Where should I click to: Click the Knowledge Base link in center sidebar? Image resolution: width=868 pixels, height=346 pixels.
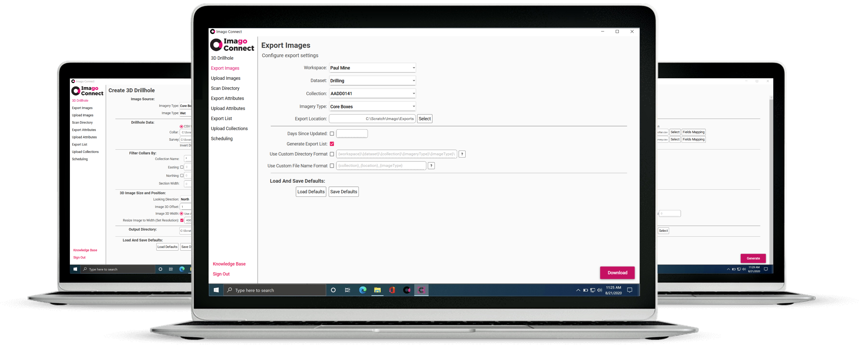229,264
